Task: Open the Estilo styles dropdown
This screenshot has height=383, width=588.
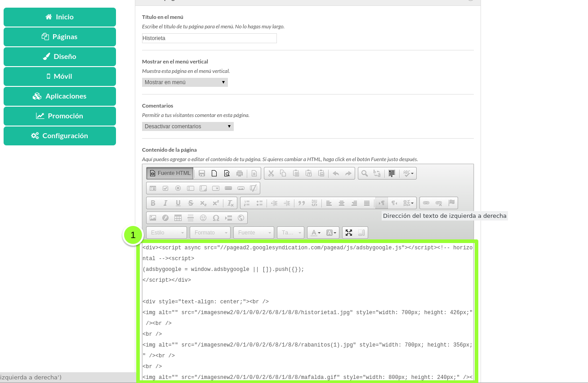Action: point(166,233)
